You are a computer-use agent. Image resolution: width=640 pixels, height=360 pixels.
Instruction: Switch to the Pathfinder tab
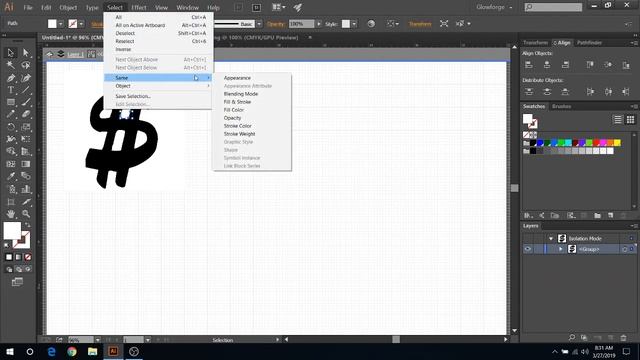coord(589,42)
